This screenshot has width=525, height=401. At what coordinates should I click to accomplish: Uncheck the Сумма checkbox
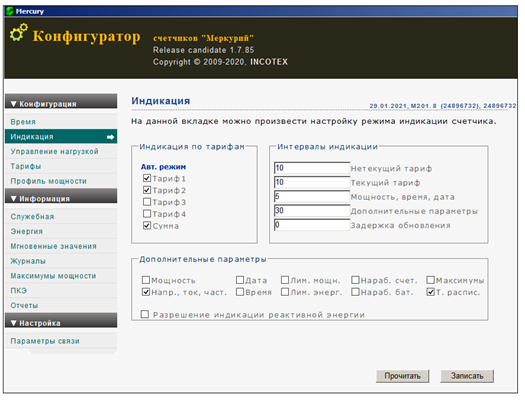(147, 225)
